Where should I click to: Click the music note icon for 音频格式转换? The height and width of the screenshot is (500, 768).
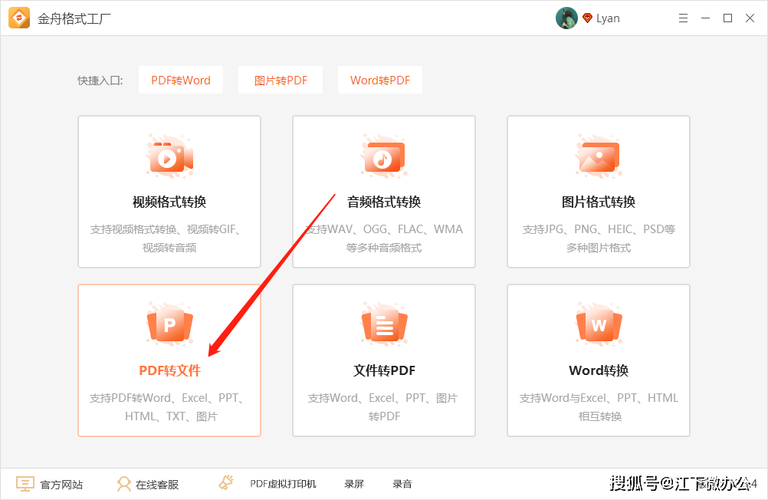pyautogui.click(x=384, y=156)
